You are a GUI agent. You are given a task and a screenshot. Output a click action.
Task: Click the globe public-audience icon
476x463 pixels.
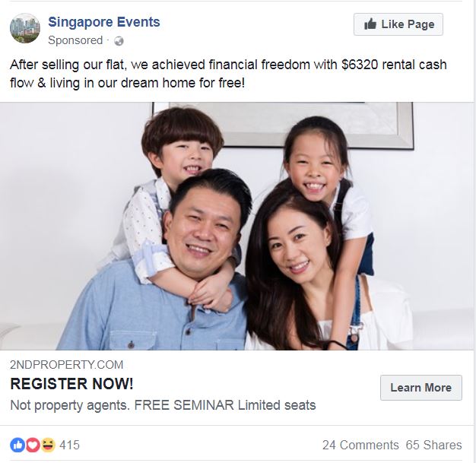pyautogui.click(x=119, y=41)
